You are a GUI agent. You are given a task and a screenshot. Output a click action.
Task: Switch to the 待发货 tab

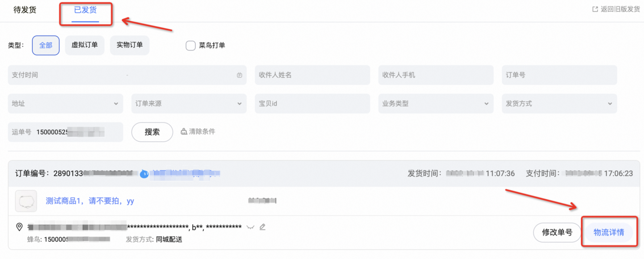[x=25, y=10]
